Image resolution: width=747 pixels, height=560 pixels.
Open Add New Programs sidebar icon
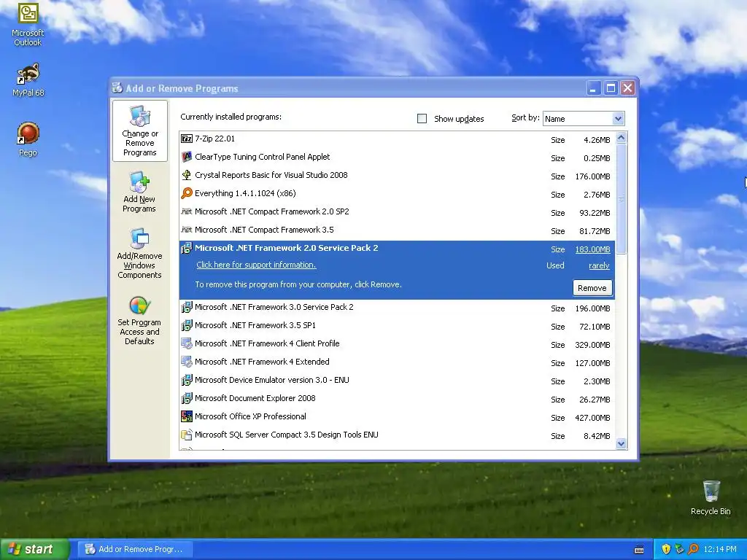pos(139,182)
